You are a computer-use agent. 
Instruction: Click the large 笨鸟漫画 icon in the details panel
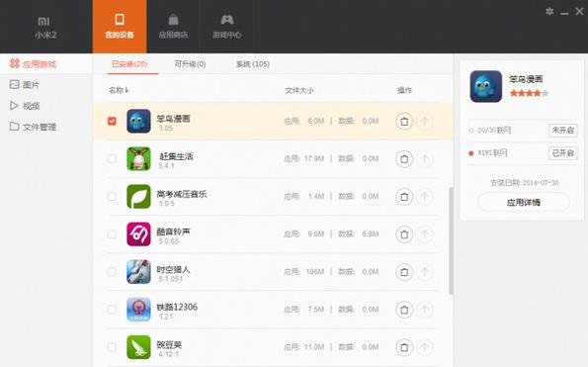[x=485, y=86]
